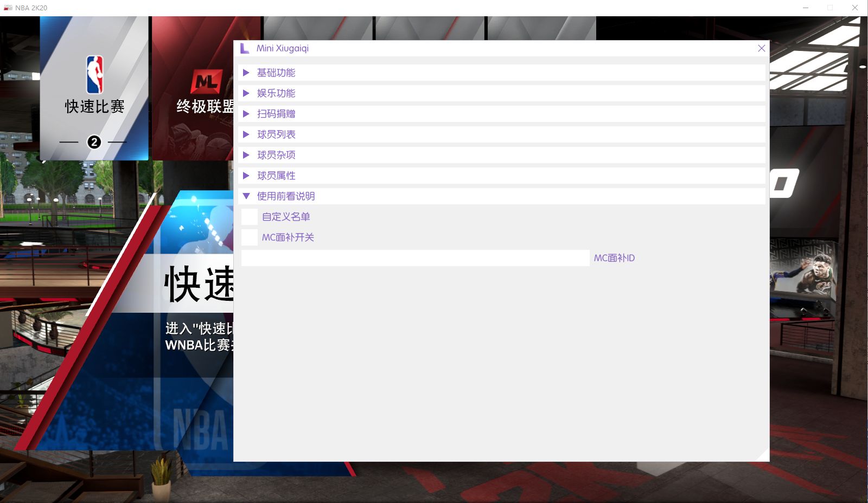Click the NBA 2K20 window title icon
The height and width of the screenshot is (503, 868).
click(8, 8)
